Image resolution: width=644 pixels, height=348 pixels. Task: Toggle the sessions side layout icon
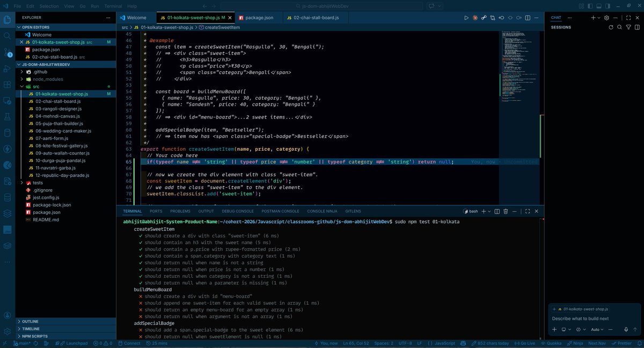637,27
